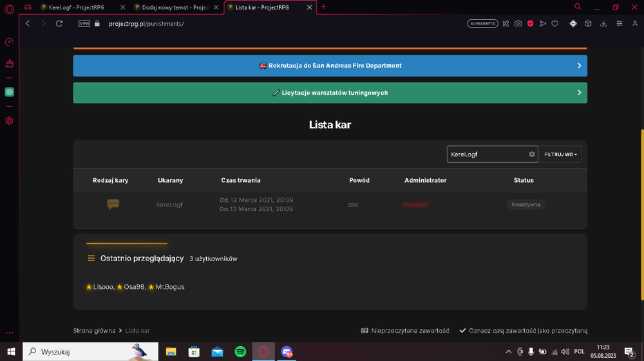The image size is (644, 361).
Task: Open the notification center icon
Action: (x=629, y=352)
